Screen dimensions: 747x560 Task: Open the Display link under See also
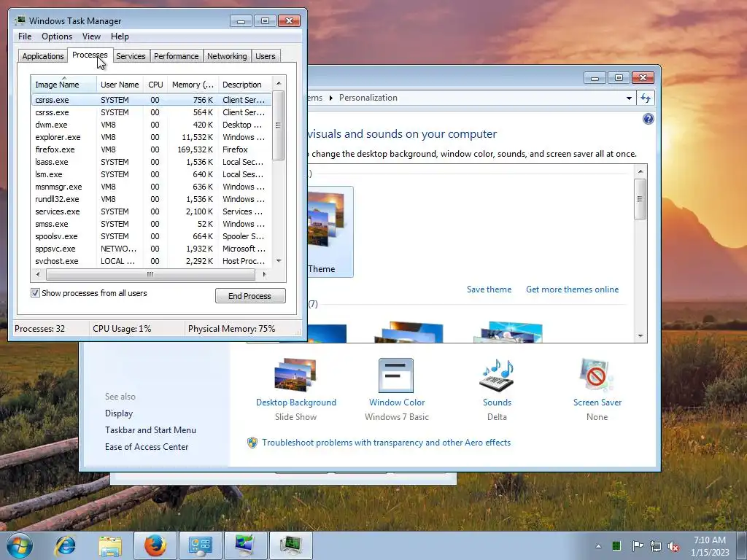coord(119,413)
